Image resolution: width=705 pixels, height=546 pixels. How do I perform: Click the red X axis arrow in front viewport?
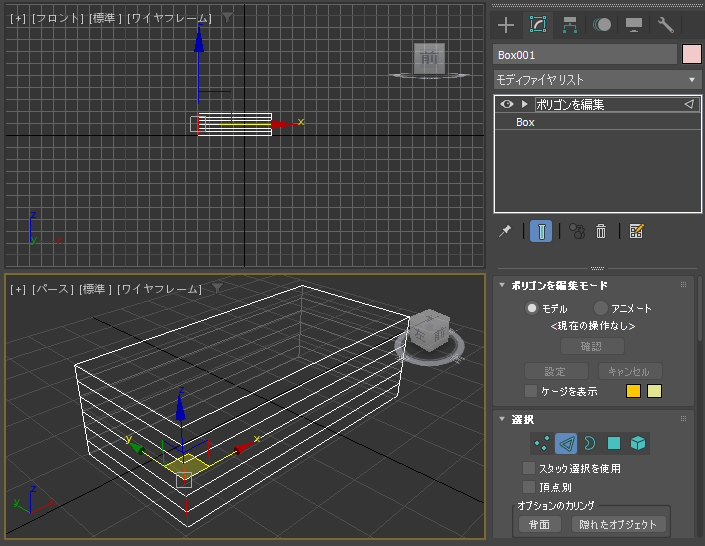(x=283, y=124)
